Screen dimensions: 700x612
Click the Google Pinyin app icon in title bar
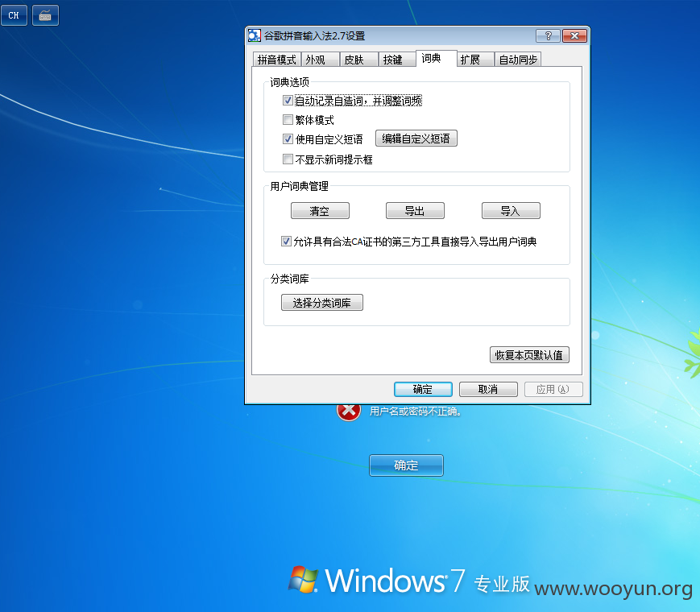[255, 35]
